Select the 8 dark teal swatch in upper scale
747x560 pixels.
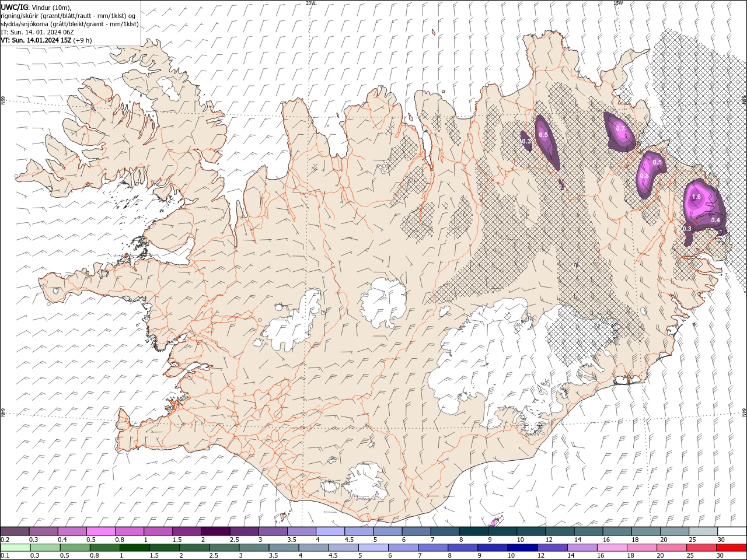coord(474,531)
